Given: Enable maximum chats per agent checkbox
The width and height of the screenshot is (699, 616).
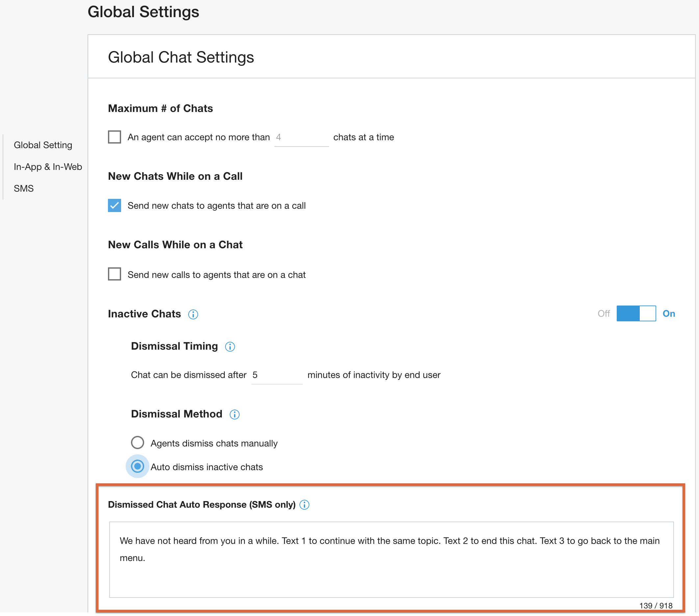Looking at the screenshot, I should (114, 137).
